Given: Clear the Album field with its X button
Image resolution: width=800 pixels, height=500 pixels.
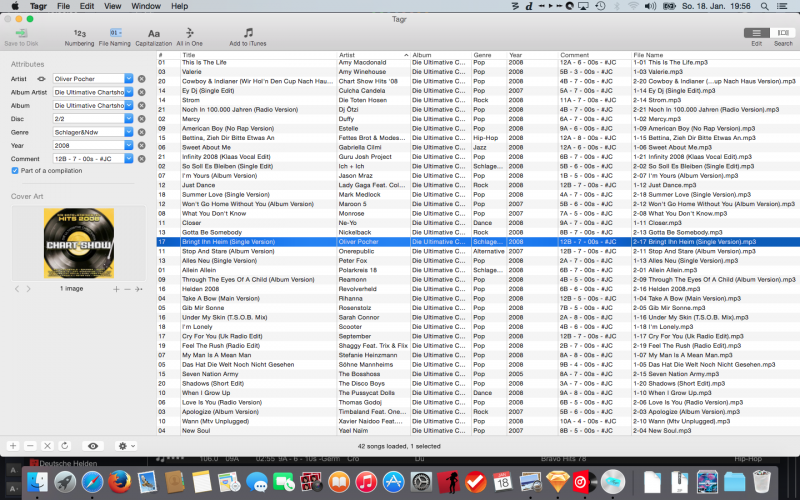Looking at the screenshot, I should click(142, 105).
